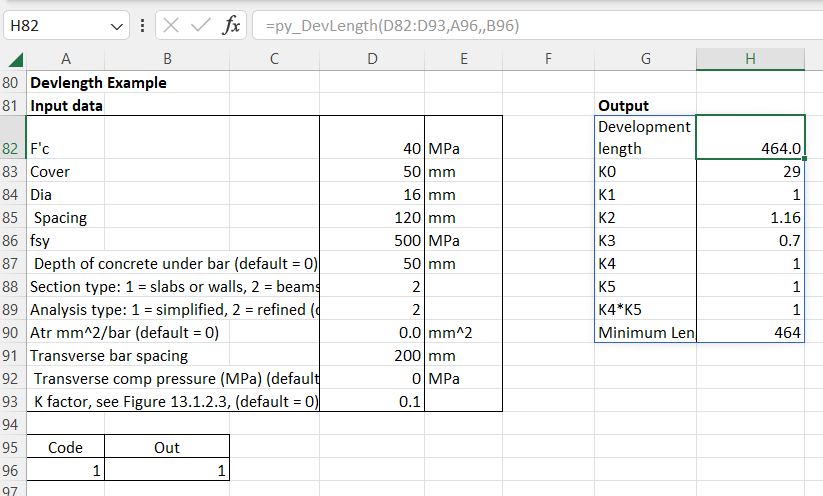Select the F'c value cell containing 40
Viewport: 823px width, 496px height.
372,149
